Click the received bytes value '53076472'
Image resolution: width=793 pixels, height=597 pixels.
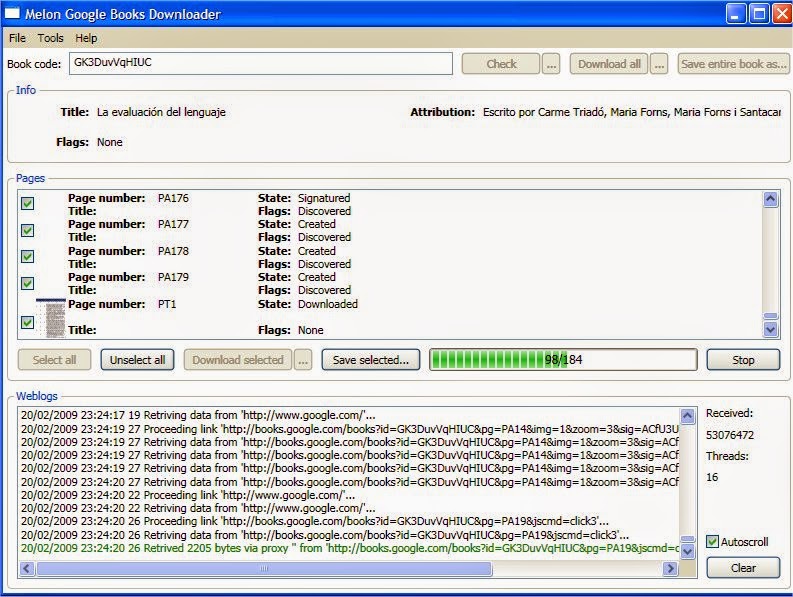tap(730, 435)
